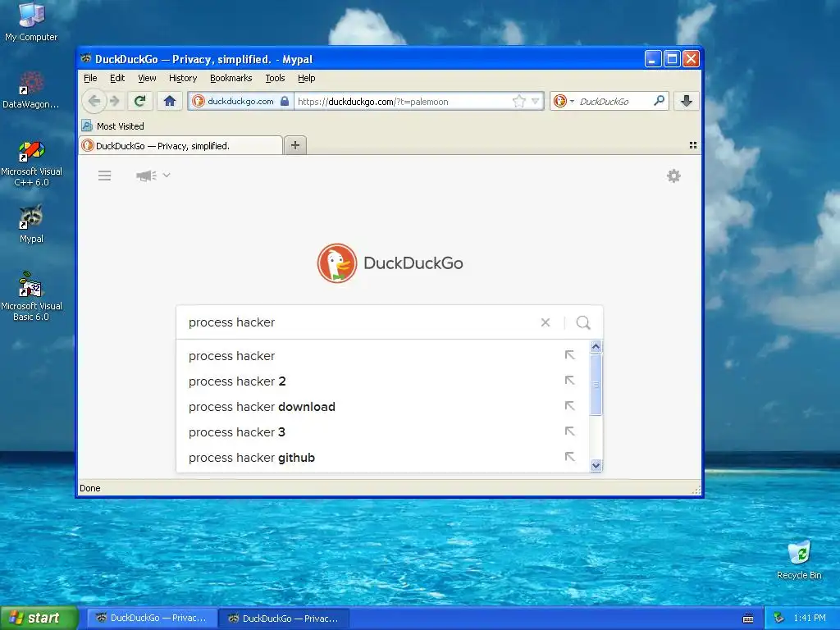Open the Bookmarks menu

pos(231,78)
